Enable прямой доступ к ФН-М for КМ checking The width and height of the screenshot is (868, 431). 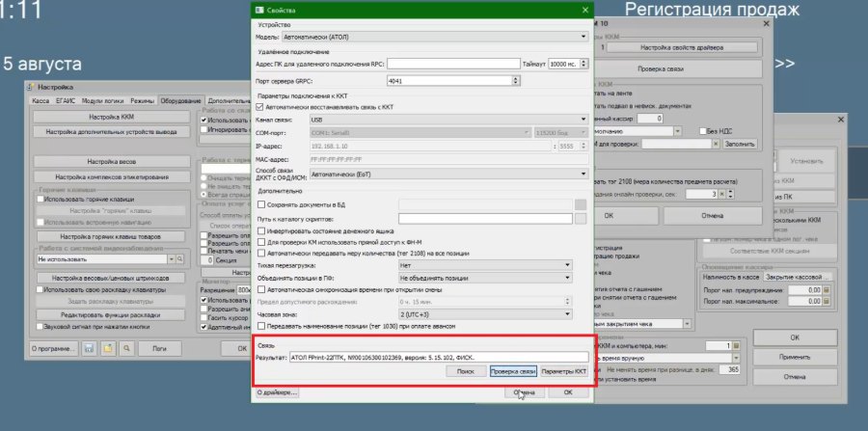261,242
